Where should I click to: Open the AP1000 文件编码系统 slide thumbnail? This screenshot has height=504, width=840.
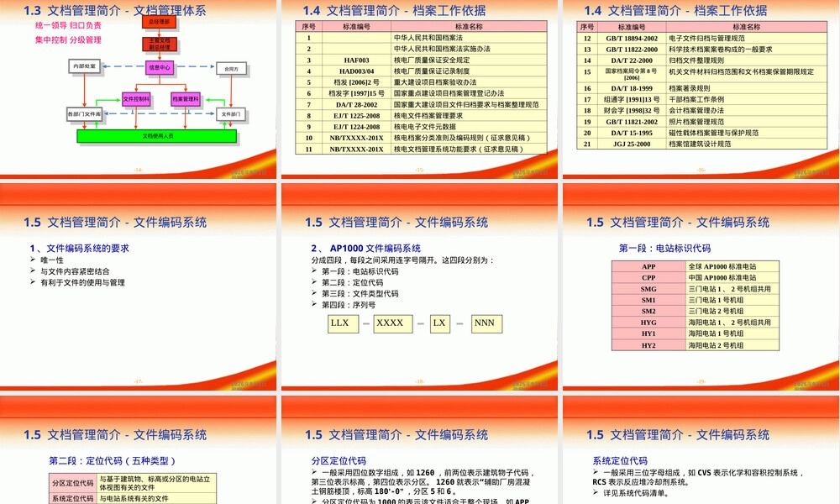click(419, 286)
